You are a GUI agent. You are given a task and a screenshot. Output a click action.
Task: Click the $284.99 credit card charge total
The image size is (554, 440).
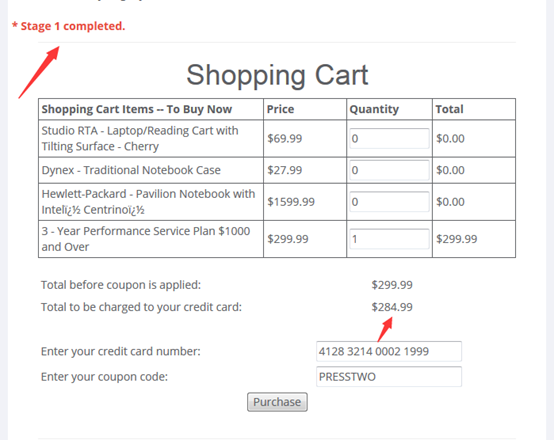point(392,307)
